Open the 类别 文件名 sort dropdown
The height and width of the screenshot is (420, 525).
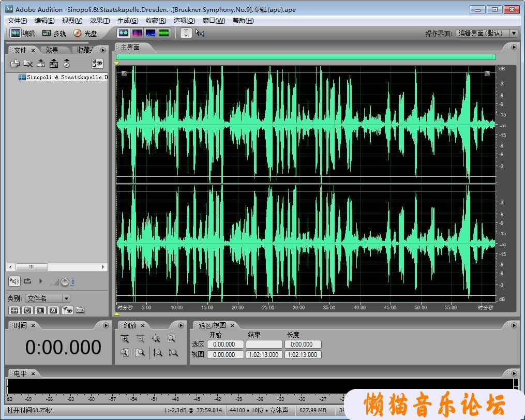tap(66, 298)
